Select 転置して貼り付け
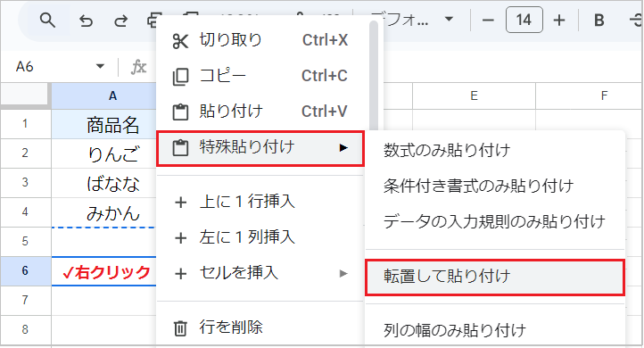The width and height of the screenshot is (644, 348). 495,277
